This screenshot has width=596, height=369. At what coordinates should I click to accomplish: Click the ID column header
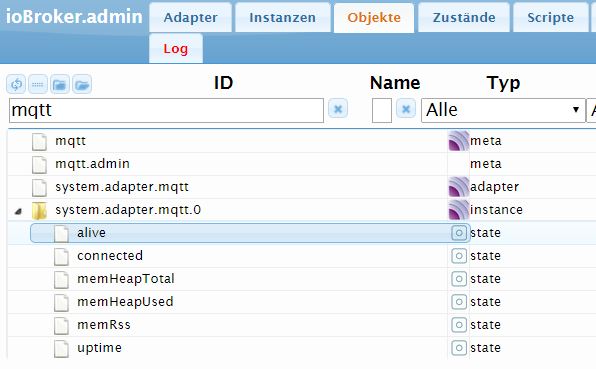(223, 82)
